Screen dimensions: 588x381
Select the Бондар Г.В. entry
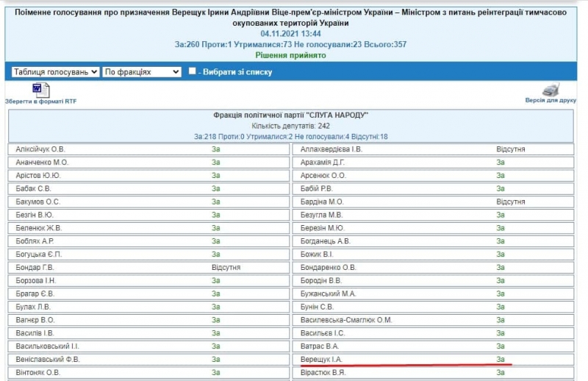[x=35, y=267]
